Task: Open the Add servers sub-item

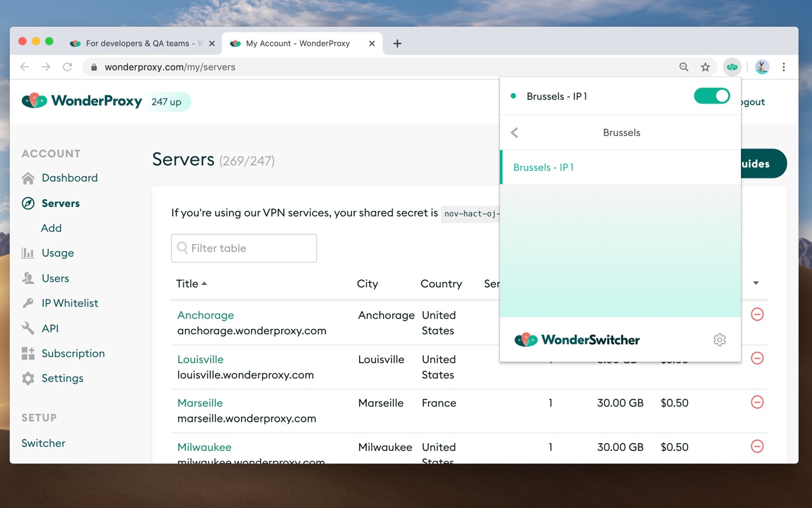Action: [51, 228]
